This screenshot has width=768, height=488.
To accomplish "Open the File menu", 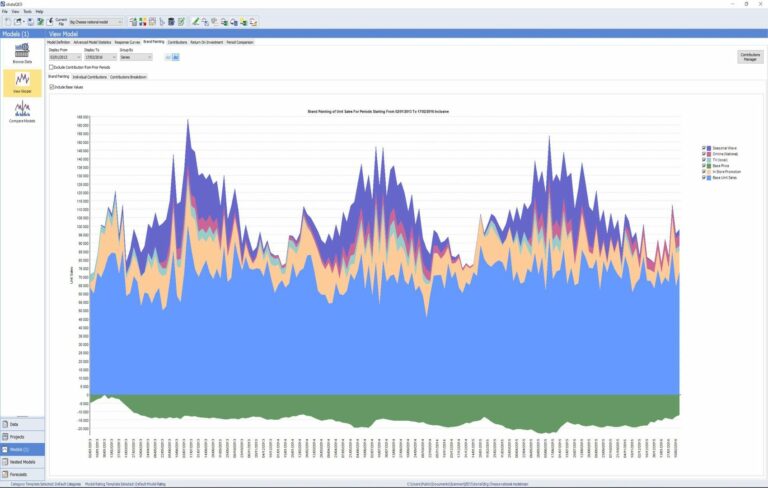I will (x=5, y=11).
